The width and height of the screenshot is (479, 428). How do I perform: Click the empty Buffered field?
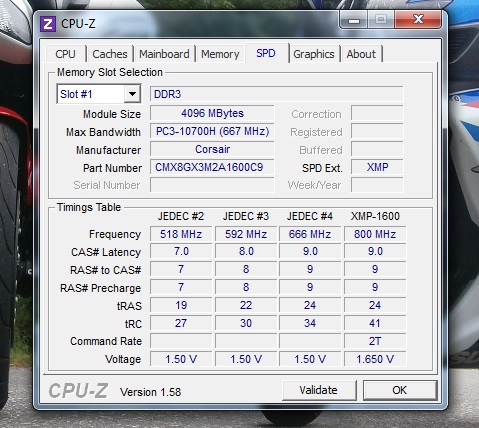[377, 149]
